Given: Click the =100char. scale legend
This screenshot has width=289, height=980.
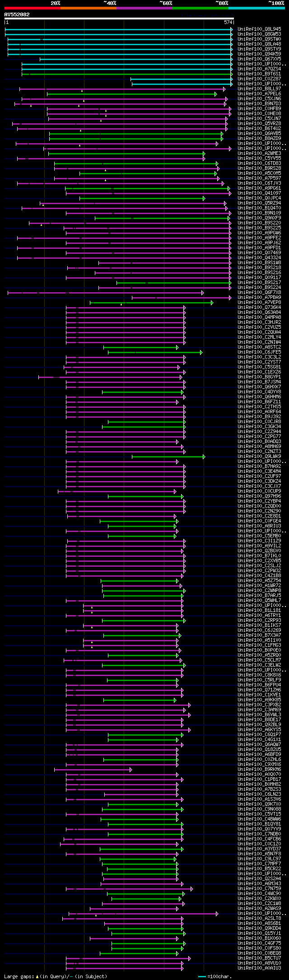Looking at the screenshot, I should 215,976.
